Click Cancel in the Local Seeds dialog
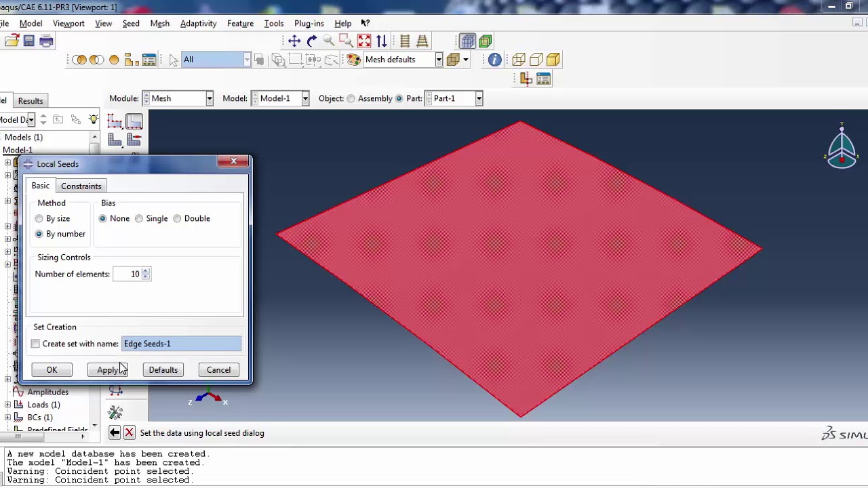 218,370
